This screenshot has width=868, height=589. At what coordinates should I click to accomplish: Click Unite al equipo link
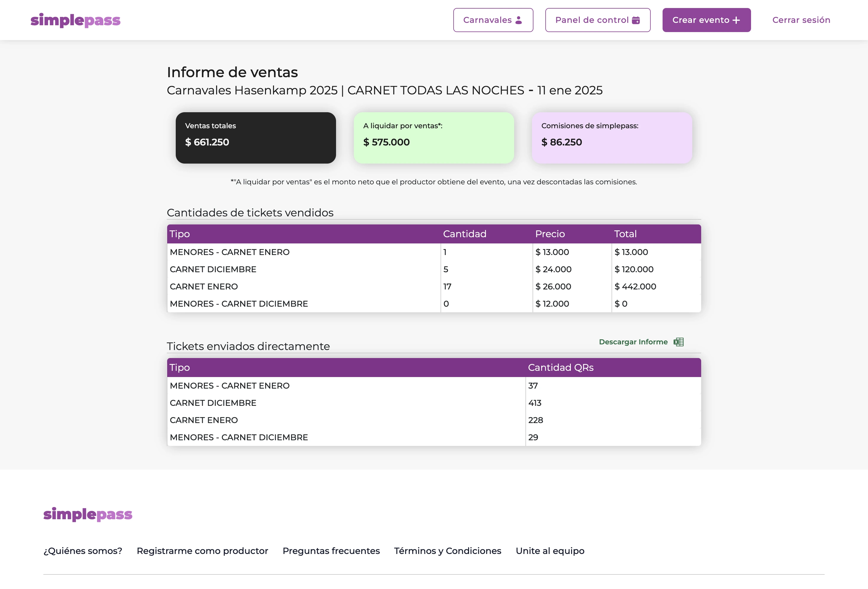[x=550, y=551]
